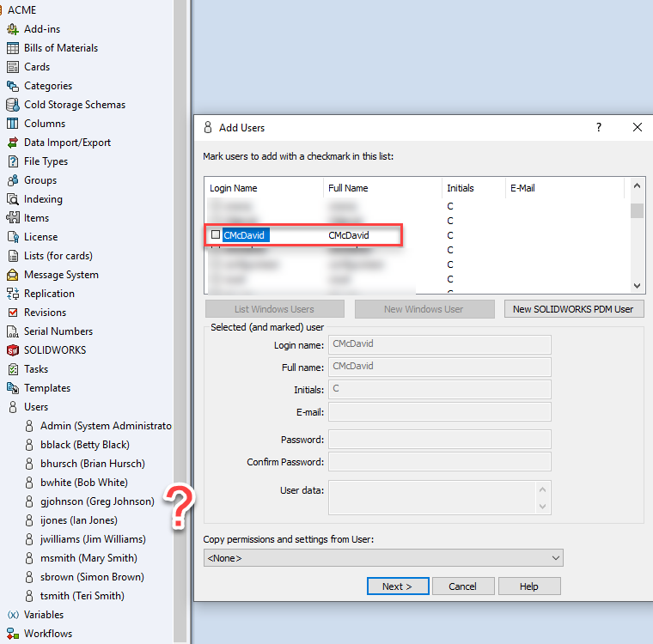
Task: Select user sbrown (Simon Brown)
Action: pos(92,577)
